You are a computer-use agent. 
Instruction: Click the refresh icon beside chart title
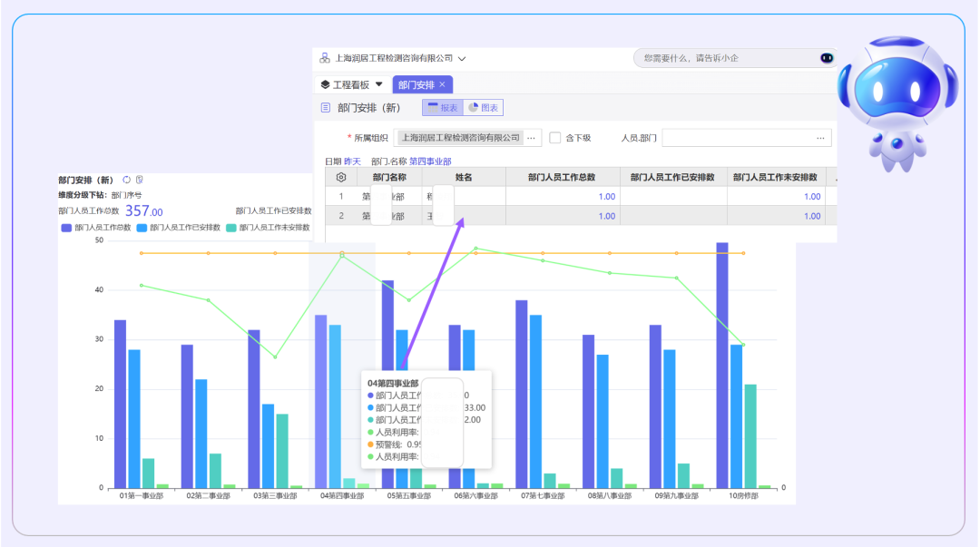click(127, 180)
